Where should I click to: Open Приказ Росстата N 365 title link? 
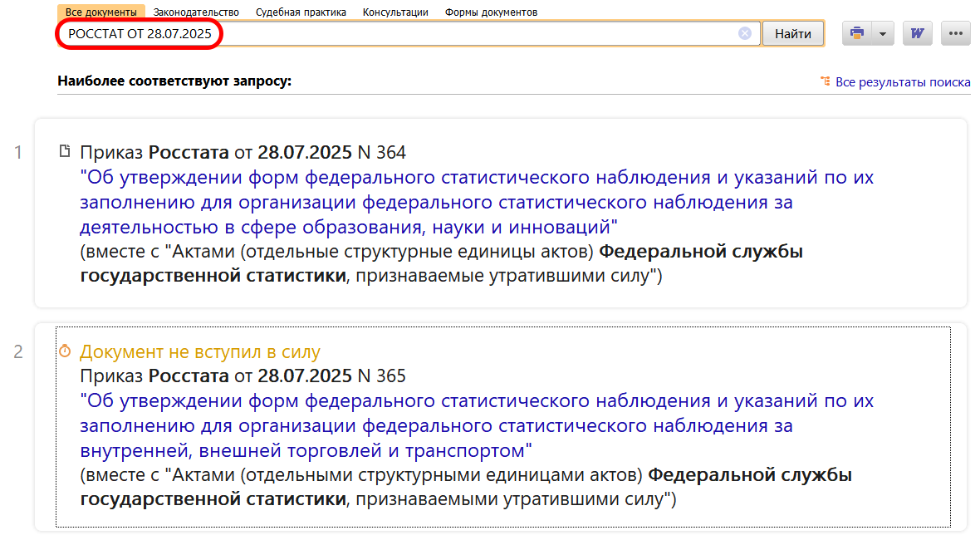coord(476,425)
